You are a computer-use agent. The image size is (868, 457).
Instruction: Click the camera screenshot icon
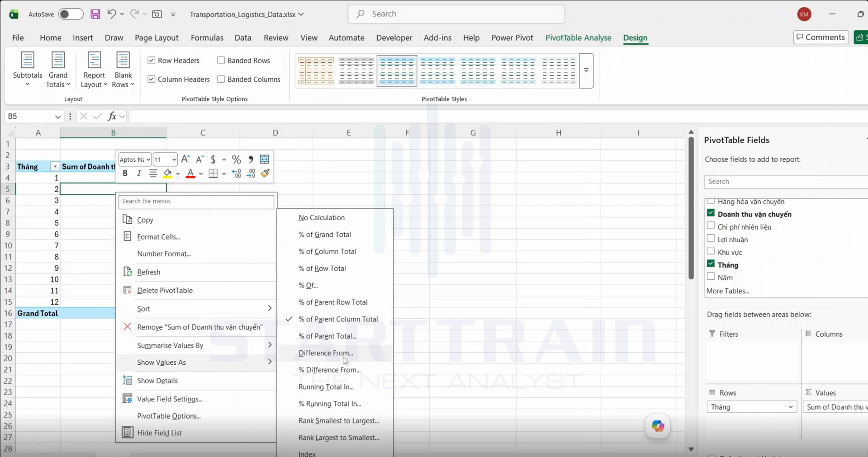coord(157,14)
